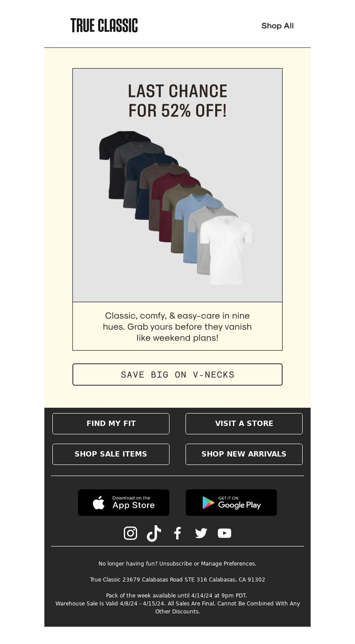Click the Unsubscribe link
The width and height of the screenshot is (355, 644).
176,564
